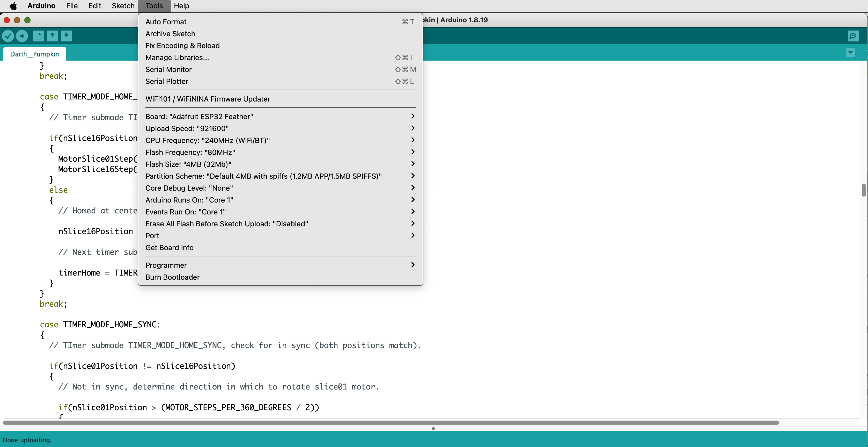Screen dimensions: 868x447
Task: Launch Serial Plotter from menu
Action: pos(280,81)
